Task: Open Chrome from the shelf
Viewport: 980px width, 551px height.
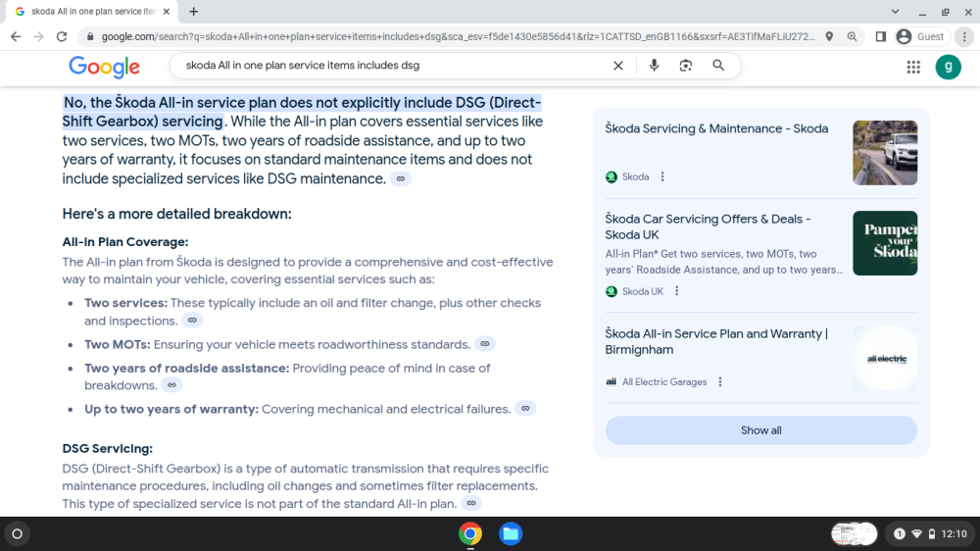Action: tap(470, 534)
